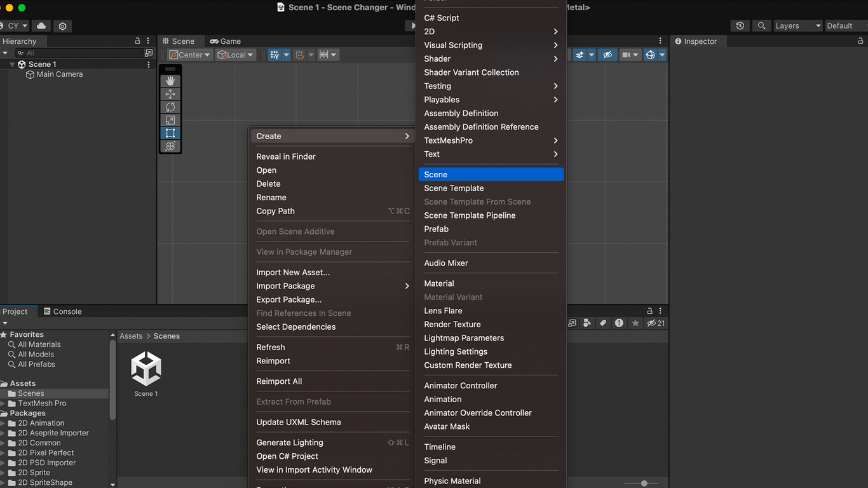
Task: Select the Transform tool below Rect tool
Action: [x=170, y=146]
